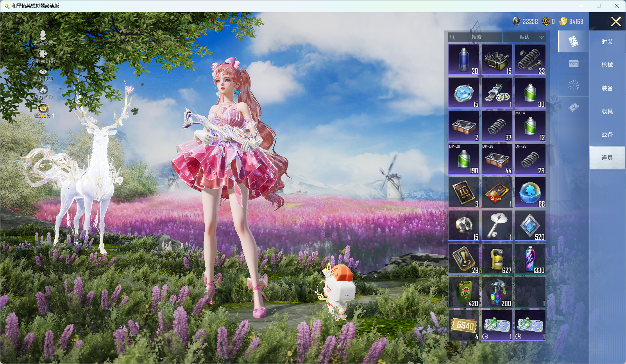The width and height of the screenshot is (626, 364).
Task: Select the 2小时 bonus card item
Action: (x=497, y=193)
